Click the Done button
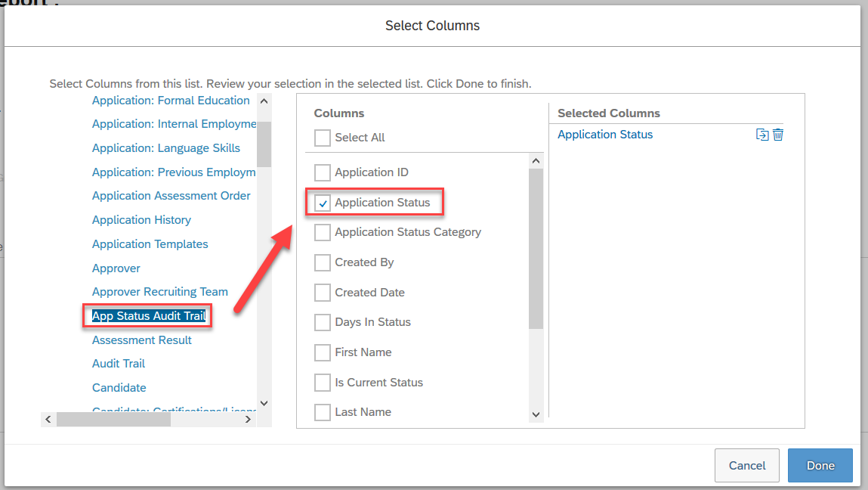The height and width of the screenshot is (490, 868). pyautogui.click(x=820, y=466)
